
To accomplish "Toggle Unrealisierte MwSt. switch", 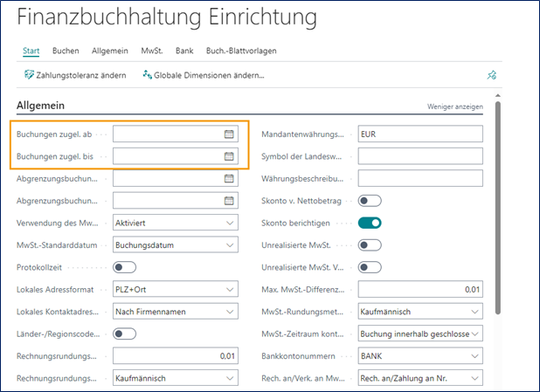I will [x=370, y=245].
